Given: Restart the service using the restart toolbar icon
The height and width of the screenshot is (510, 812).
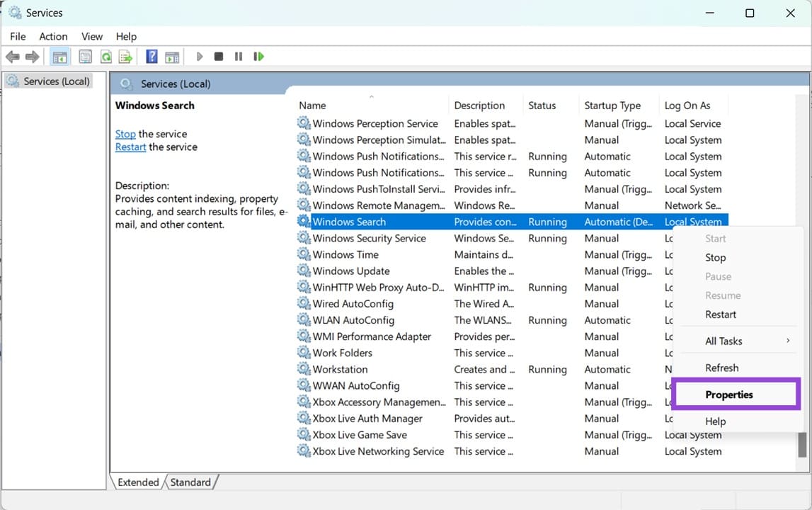Looking at the screenshot, I should (258, 57).
